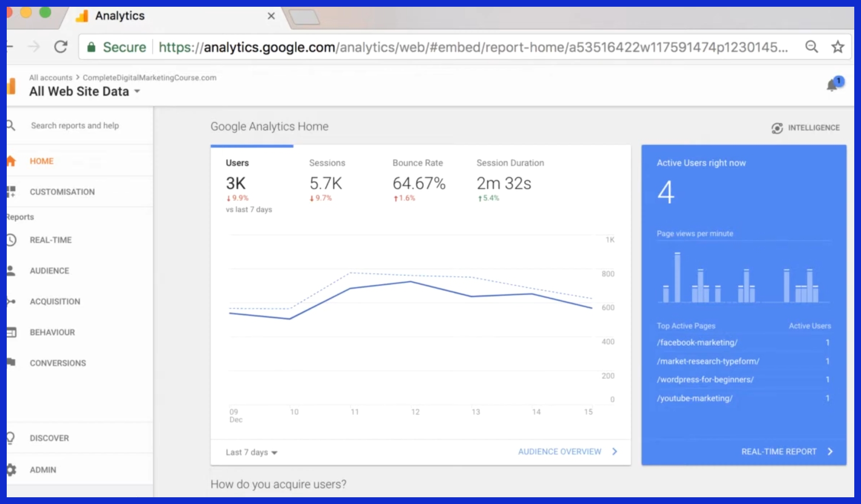Click the Behaviour window icon

[x=11, y=332]
